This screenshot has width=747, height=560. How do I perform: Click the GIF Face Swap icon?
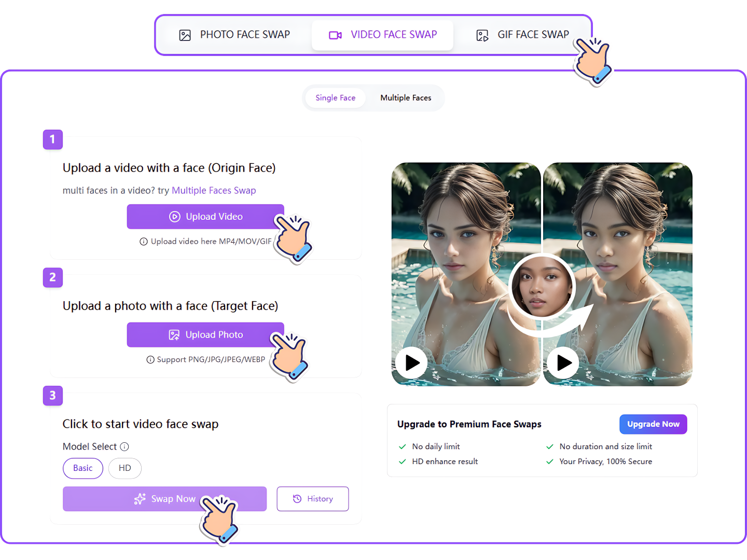(x=482, y=35)
